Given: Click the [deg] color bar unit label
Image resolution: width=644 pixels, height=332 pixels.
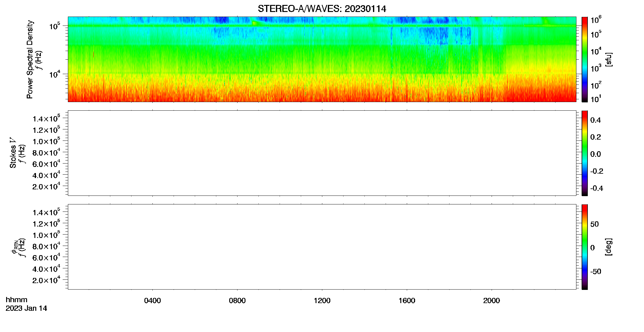Looking at the screenshot, I should coord(608,247).
